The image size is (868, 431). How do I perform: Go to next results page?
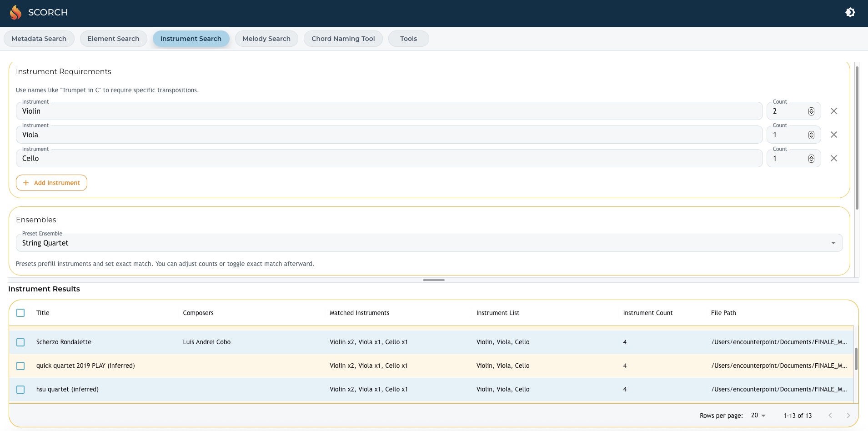click(x=848, y=416)
